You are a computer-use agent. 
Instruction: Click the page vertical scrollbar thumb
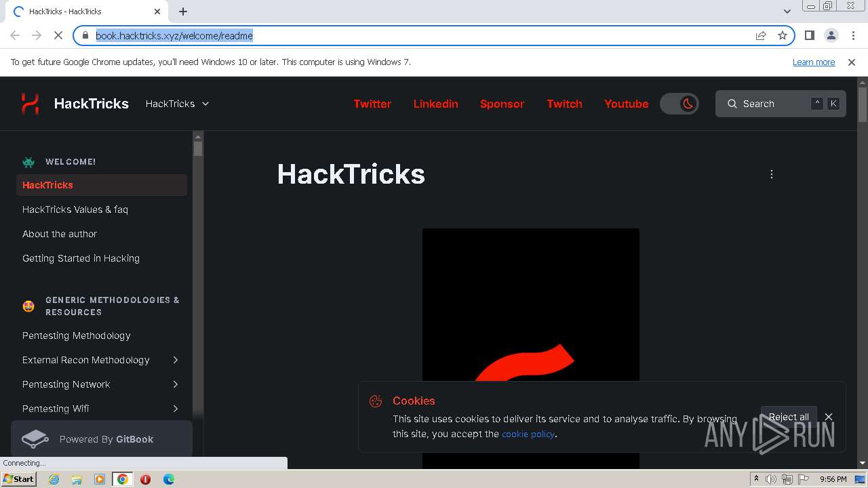click(x=863, y=105)
